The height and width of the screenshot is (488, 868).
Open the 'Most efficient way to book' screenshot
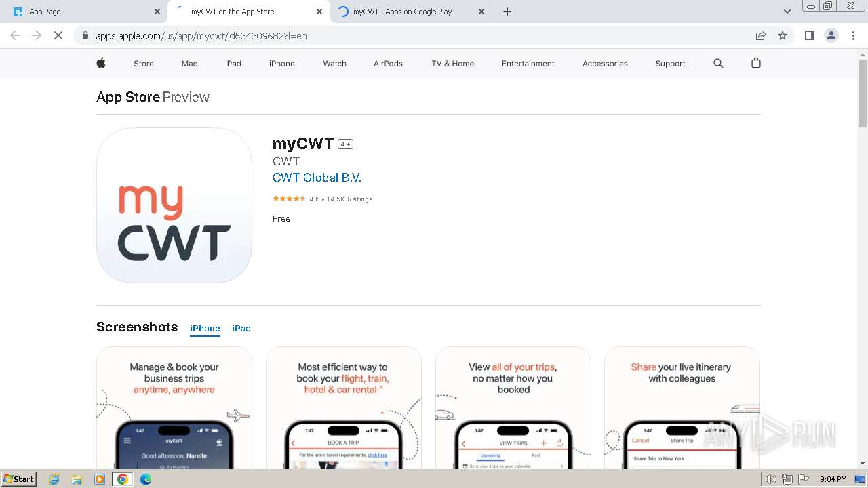343,407
